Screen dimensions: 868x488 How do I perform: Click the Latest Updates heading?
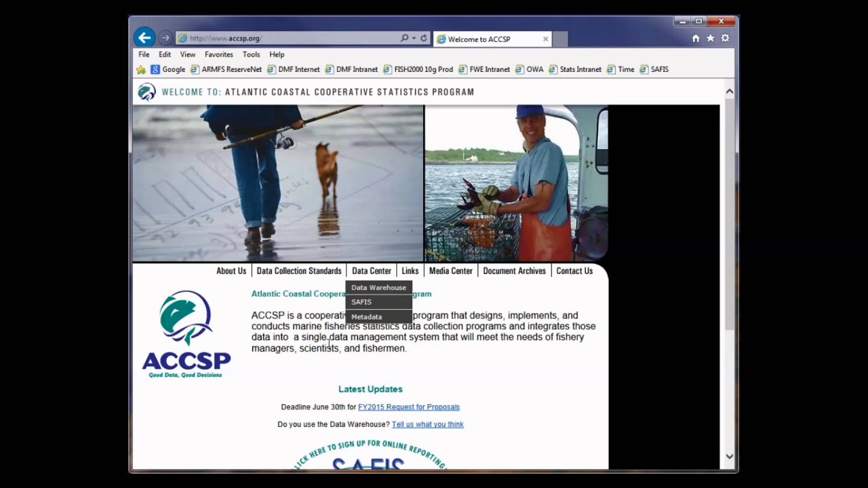(370, 389)
